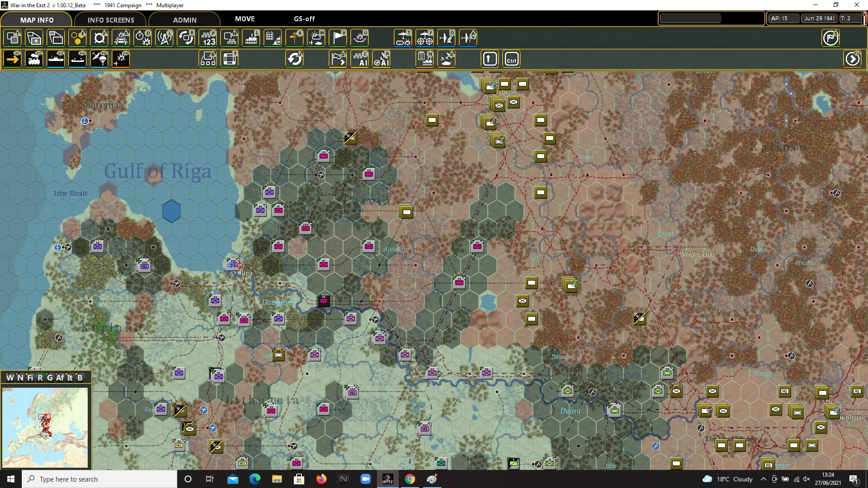Screen dimensions: 868x488
Task: Toggle the G map zone jump button
Action: 50,378
